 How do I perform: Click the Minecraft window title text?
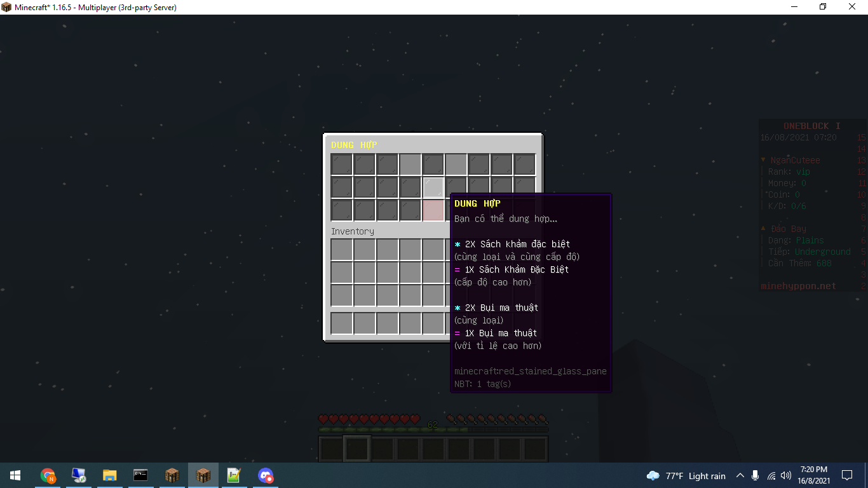tap(95, 8)
